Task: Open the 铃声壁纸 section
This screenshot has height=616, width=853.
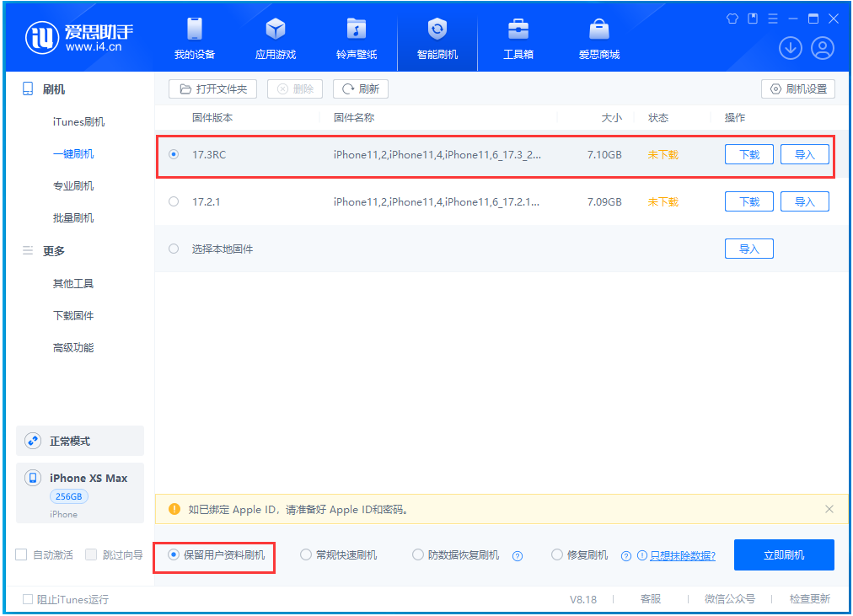Action: [x=356, y=37]
